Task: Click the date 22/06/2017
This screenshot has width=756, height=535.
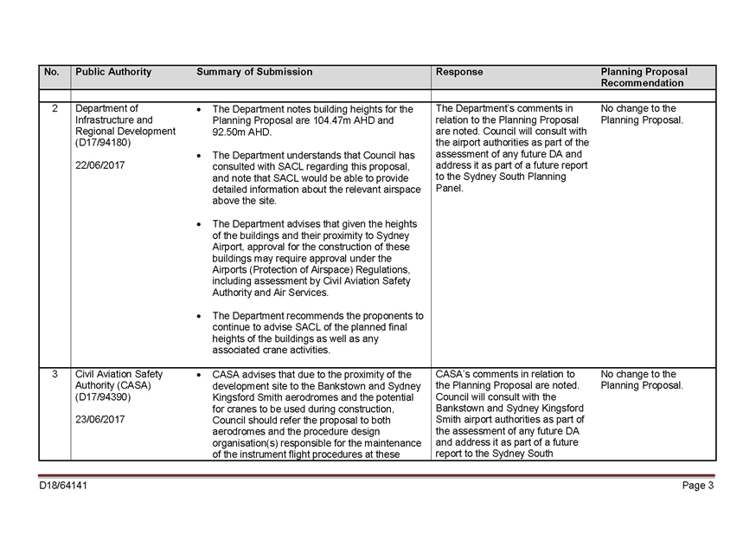Action: point(99,165)
